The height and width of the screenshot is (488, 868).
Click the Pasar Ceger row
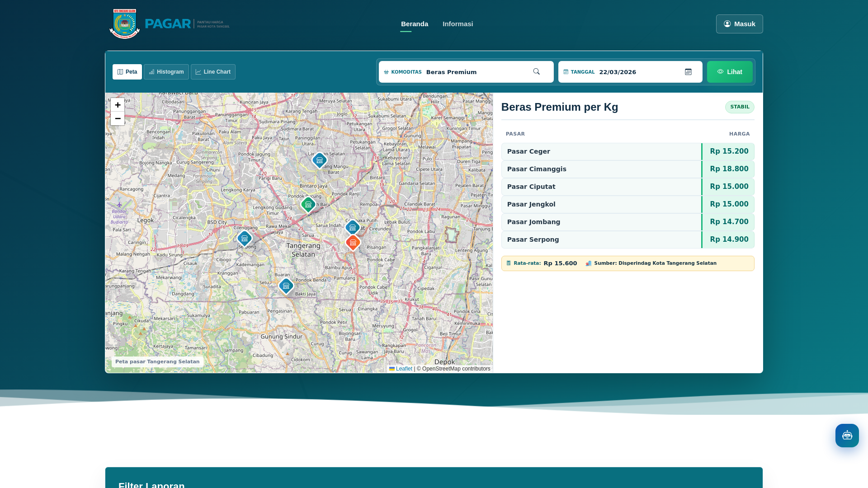pyautogui.click(x=627, y=151)
